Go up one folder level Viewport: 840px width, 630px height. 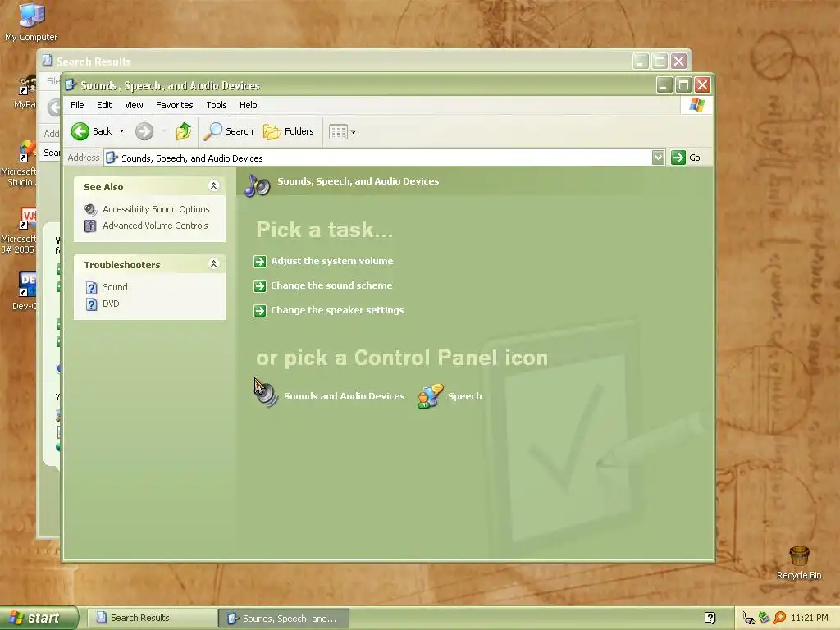point(183,131)
